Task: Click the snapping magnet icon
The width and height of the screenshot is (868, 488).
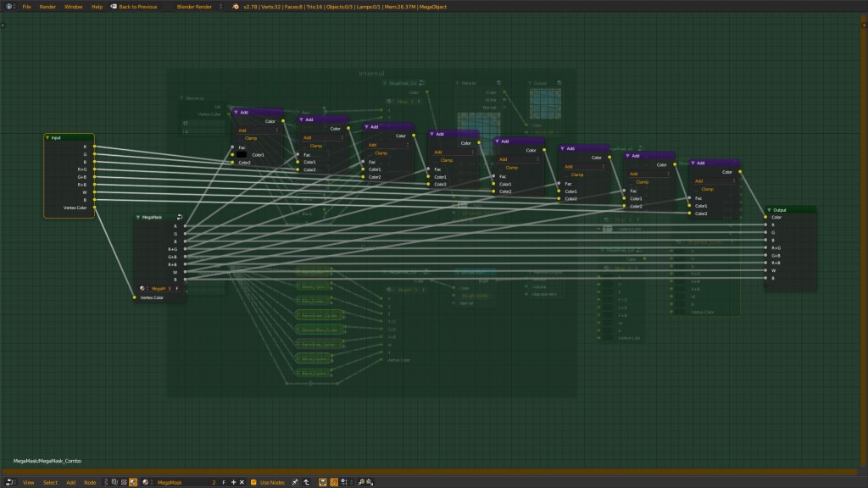Action: [x=334, y=481]
